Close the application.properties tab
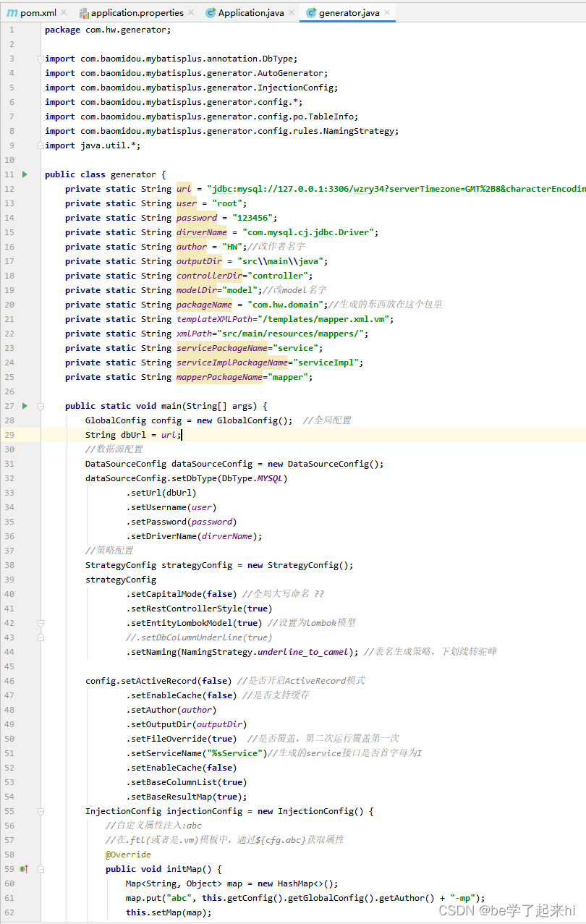This screenshot has width=586, height=924. click(190, 13)
